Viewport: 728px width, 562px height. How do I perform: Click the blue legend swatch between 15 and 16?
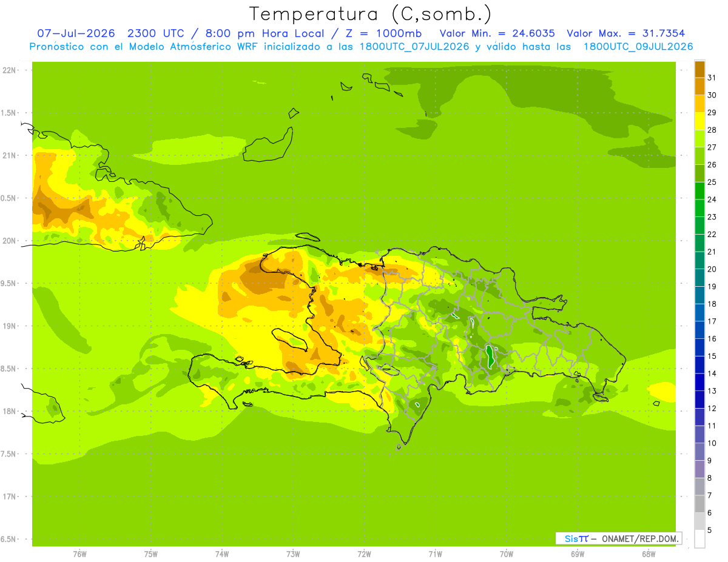click(x=699, y=347)
